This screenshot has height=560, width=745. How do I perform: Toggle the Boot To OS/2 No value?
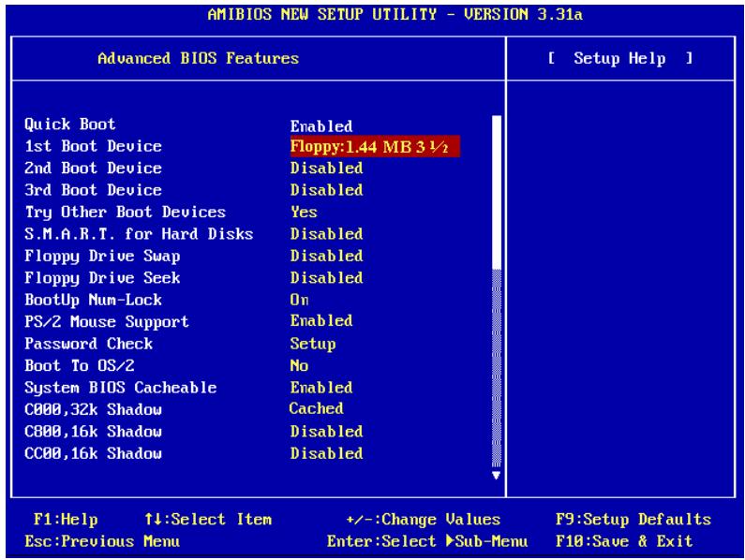(299, 365)
